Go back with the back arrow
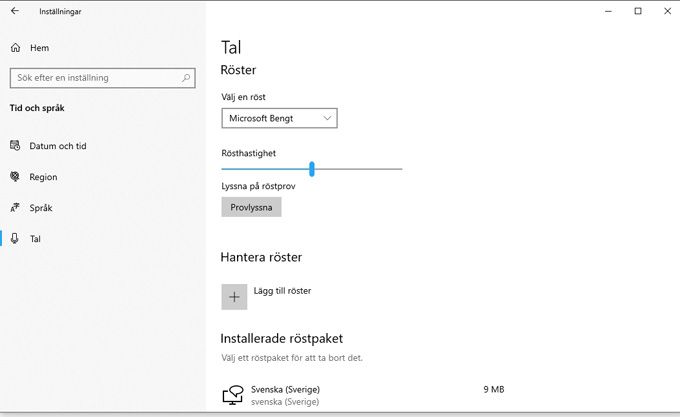This screenshot has width=680, height=417. 15,11
